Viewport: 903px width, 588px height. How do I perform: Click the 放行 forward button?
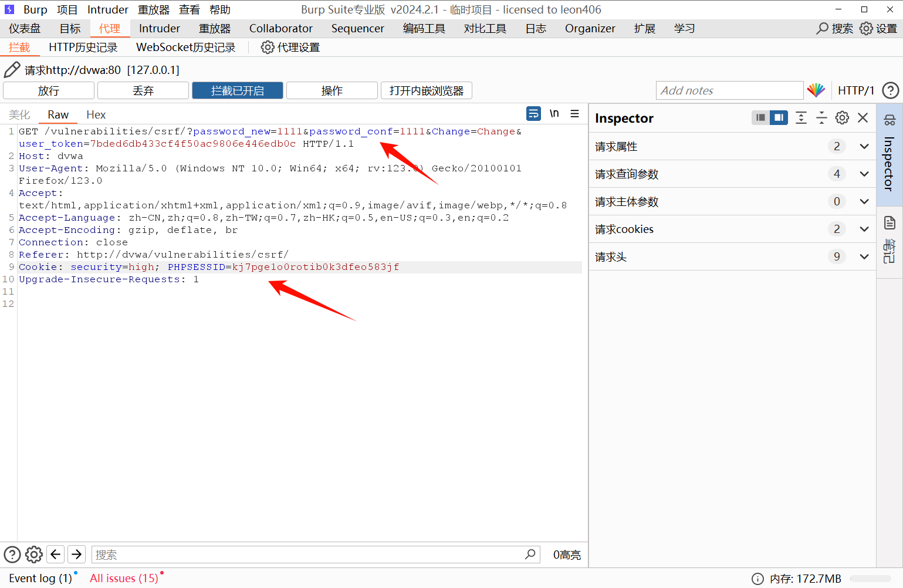point(49,90)
